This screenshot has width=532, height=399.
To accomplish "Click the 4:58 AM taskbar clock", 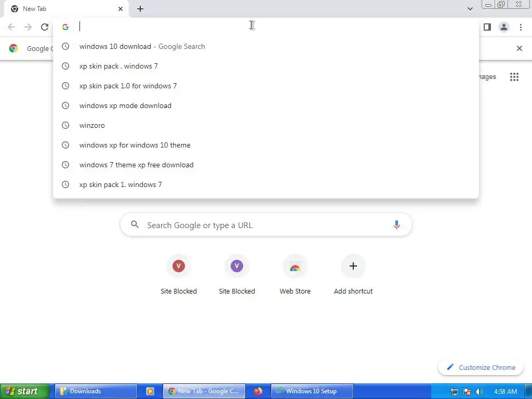I will click(506, 392).
